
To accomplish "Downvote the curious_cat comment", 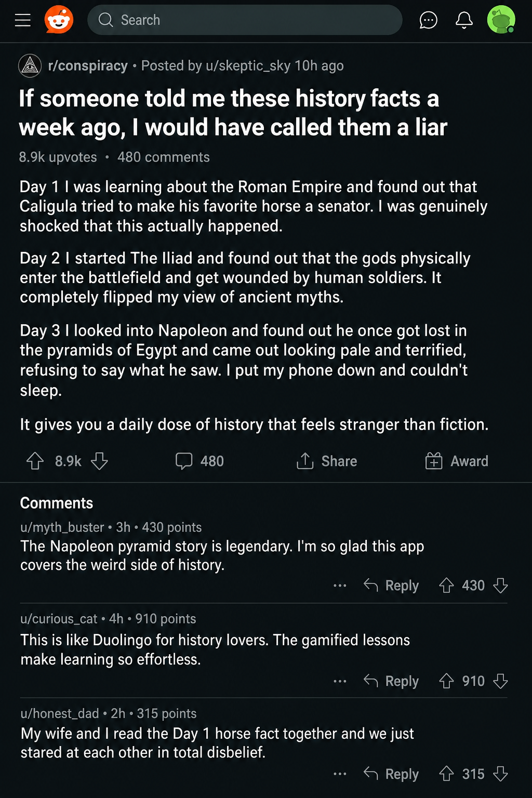I will click(x=500, y=681).
